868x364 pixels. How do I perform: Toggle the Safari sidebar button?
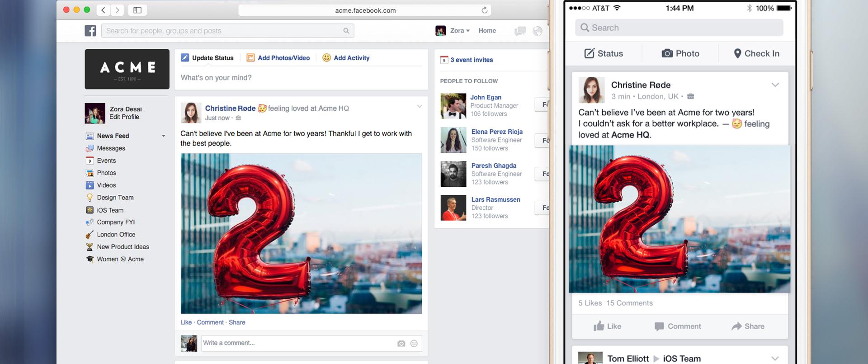[x=137, y=10]
